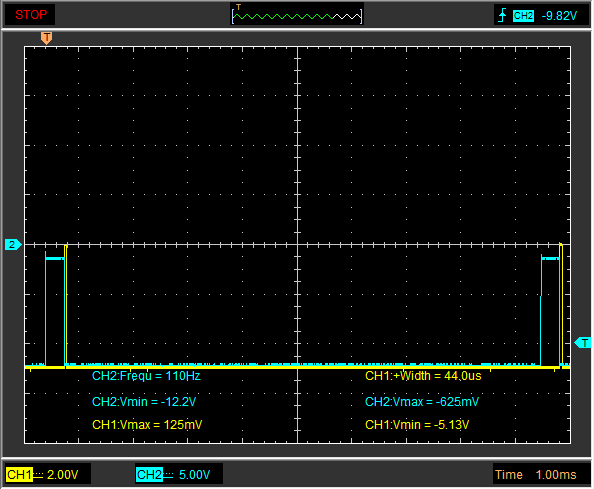The width and height of the screenshot is (594, 489).
Task: Click the rising edge trigger icon
Action: point(502,16)
